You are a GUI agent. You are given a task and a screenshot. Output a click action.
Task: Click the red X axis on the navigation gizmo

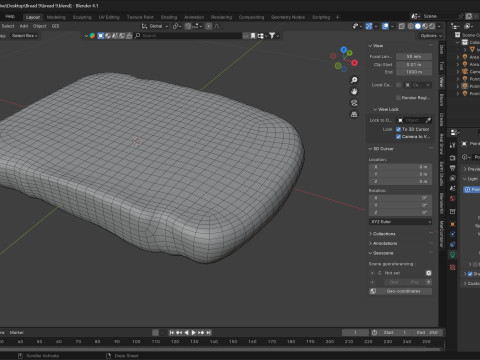click(354, 63)
